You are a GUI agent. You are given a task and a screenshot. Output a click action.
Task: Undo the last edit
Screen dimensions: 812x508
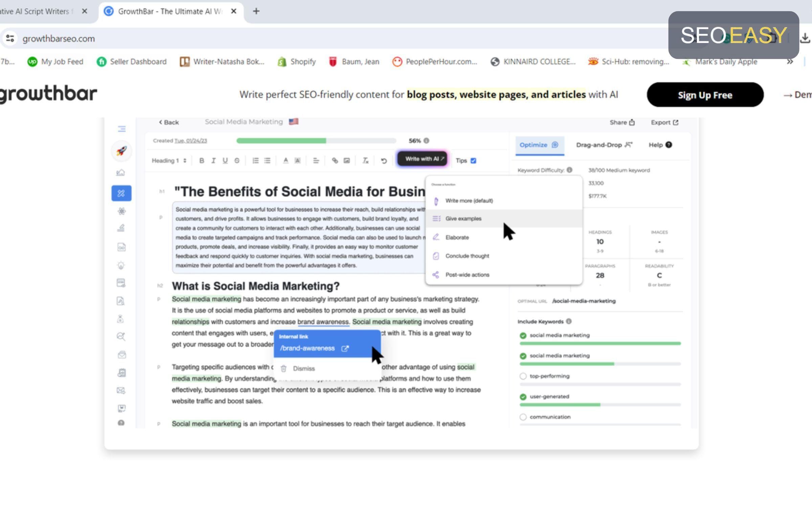[x=384, y=161]
